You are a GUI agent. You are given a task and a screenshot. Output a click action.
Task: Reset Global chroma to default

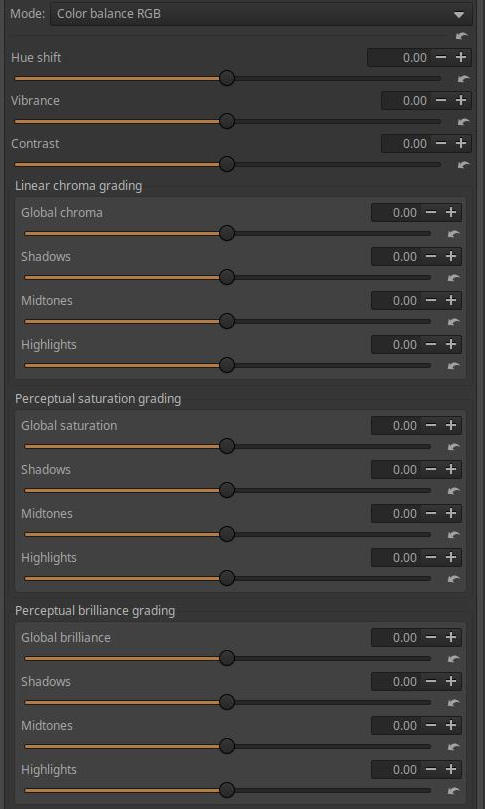(454, 234)
